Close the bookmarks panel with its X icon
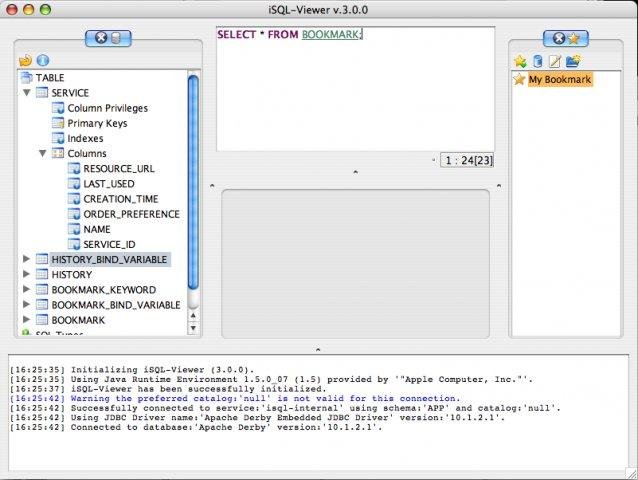 point(559,38)
